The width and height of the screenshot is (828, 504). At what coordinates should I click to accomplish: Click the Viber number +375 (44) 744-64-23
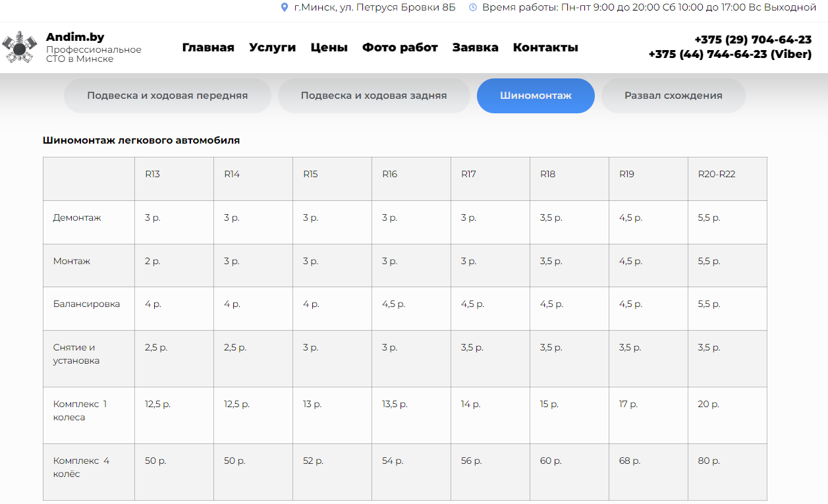pyautogui.click(x=730, y=55)
